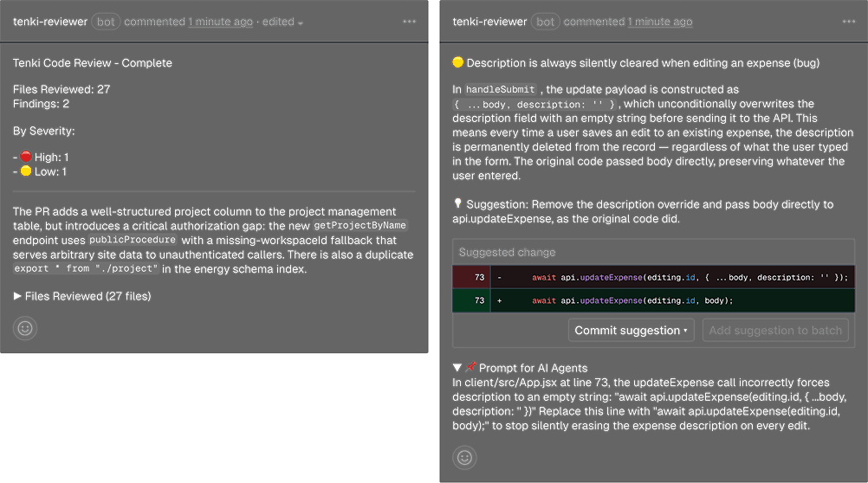Expand the Files Reviewed (27 files) section
The width and height of the screenshot is (868, 483).
[82, 296]
